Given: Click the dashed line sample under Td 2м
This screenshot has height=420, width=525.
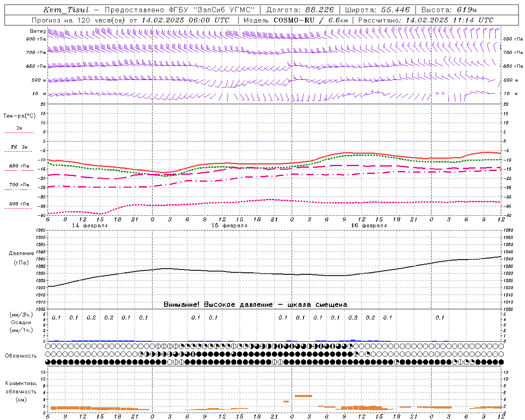Looking at the screenshot, I should click(18, 152).
